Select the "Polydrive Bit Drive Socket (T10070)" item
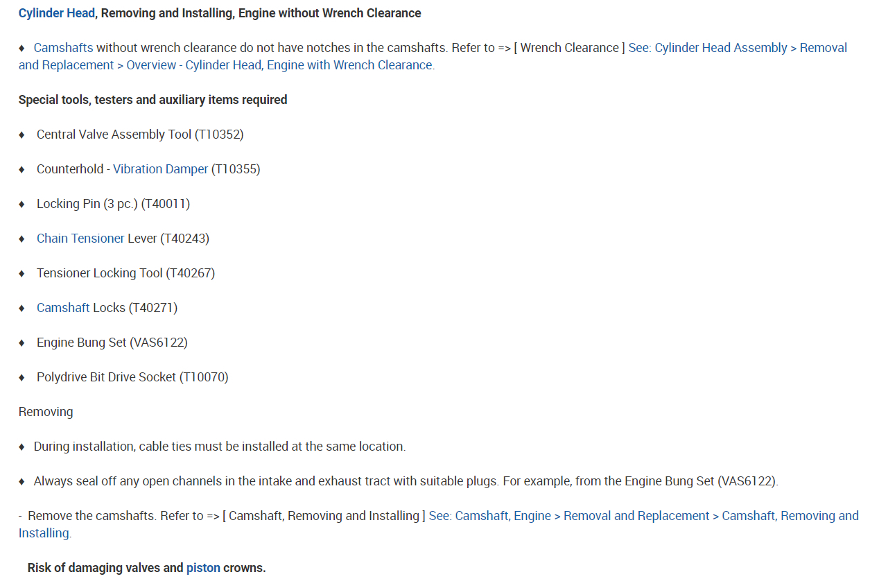Image resolution: width=888 pixels, height=588 pixels. coord(132,377)
